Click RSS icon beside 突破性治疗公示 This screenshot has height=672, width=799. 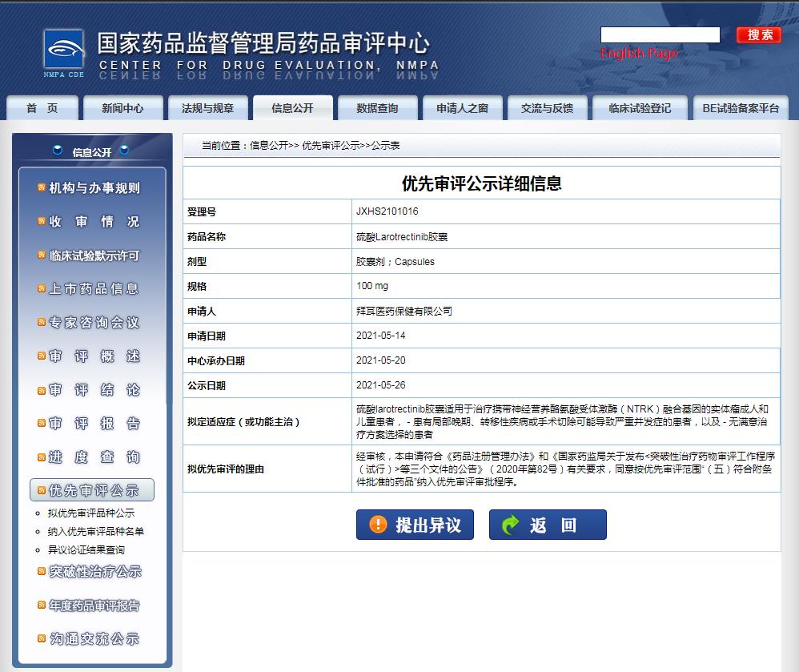point(42,571)
